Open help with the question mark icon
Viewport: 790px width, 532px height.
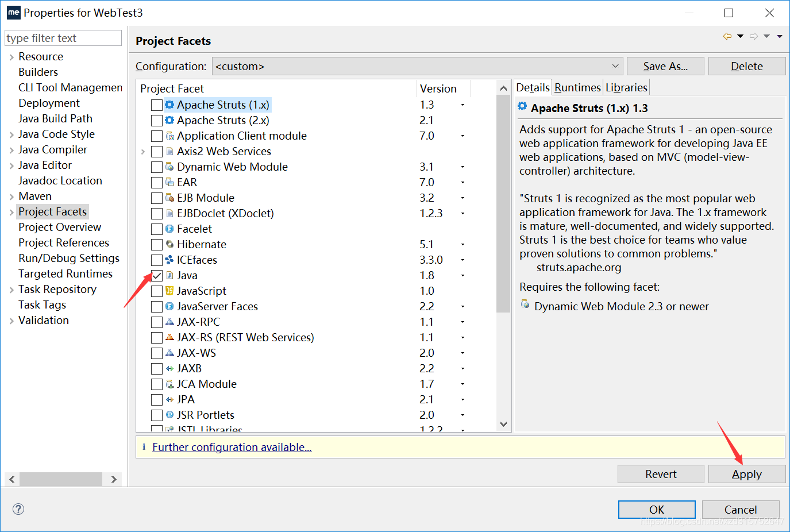[x=18, y=508]
